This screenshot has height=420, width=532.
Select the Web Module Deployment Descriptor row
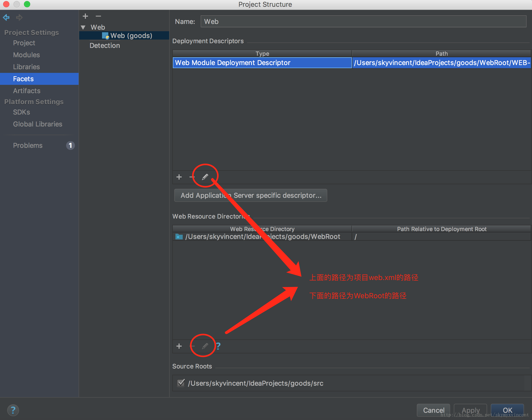pos(263,63)
